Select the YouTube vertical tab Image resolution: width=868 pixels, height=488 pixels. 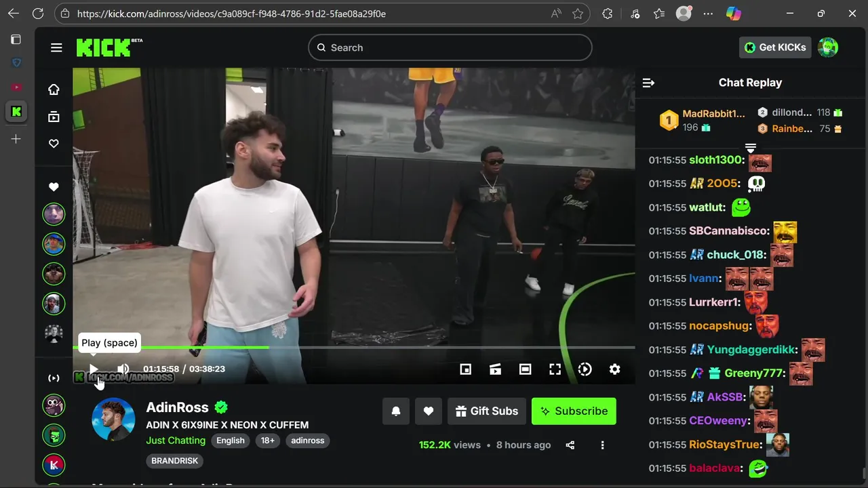16,87
